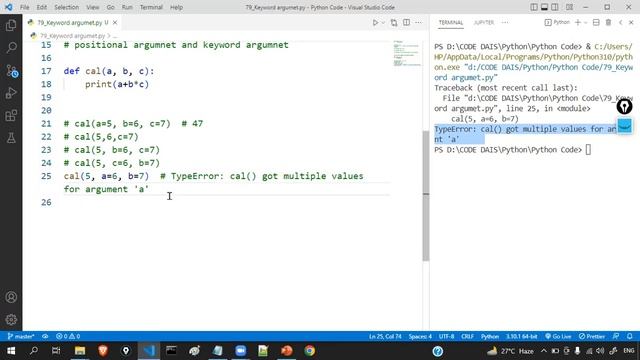Split the terminal pane
The image size is (640, 360).
(596, 23)
